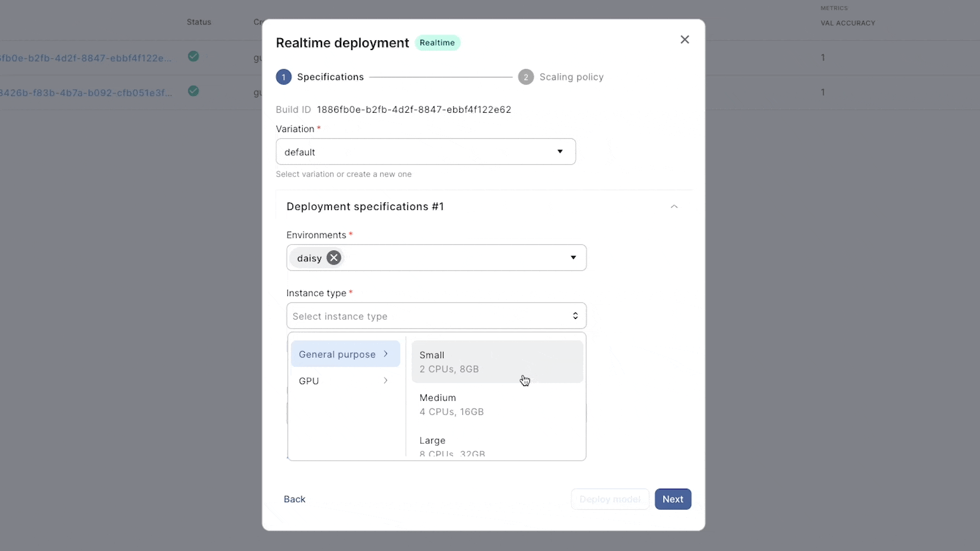Click the step 1 numbered circle
The image size is (980, 551).
click(284, 77)
